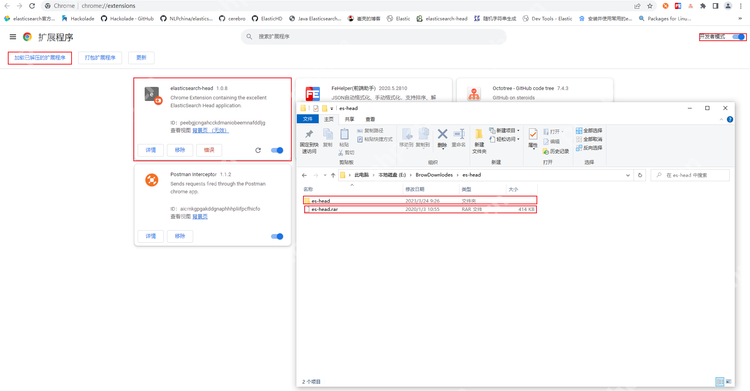
Task: Click the Update (更新) button
Action: [141, 58]
